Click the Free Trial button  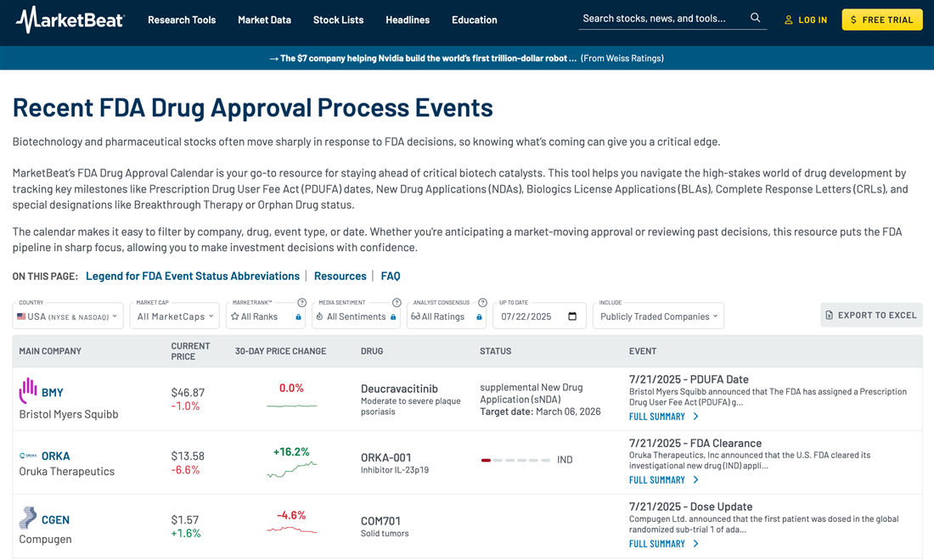click(881, 20)
